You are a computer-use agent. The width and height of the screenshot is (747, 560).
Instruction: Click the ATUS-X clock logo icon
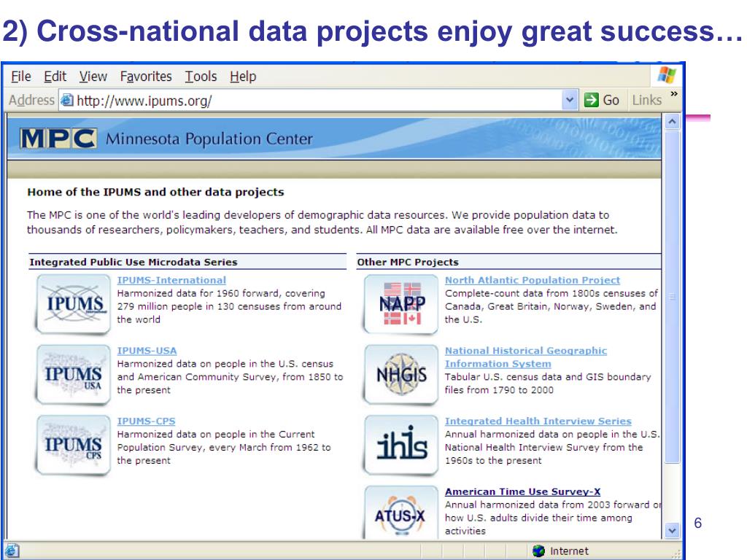pos(401,513)
